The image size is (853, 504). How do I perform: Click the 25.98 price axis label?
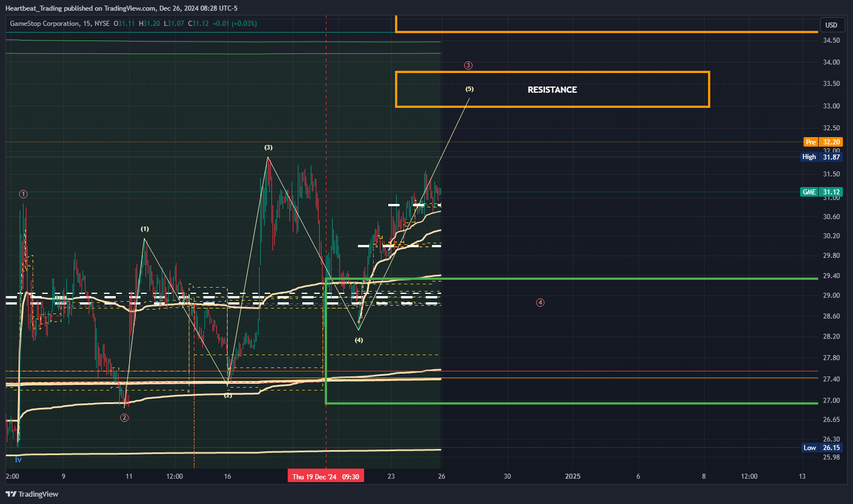click(832, 457)
